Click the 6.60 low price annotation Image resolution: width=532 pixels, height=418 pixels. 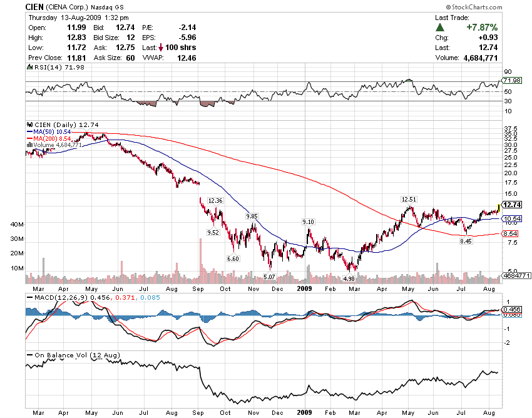click(x=233, y=258)
